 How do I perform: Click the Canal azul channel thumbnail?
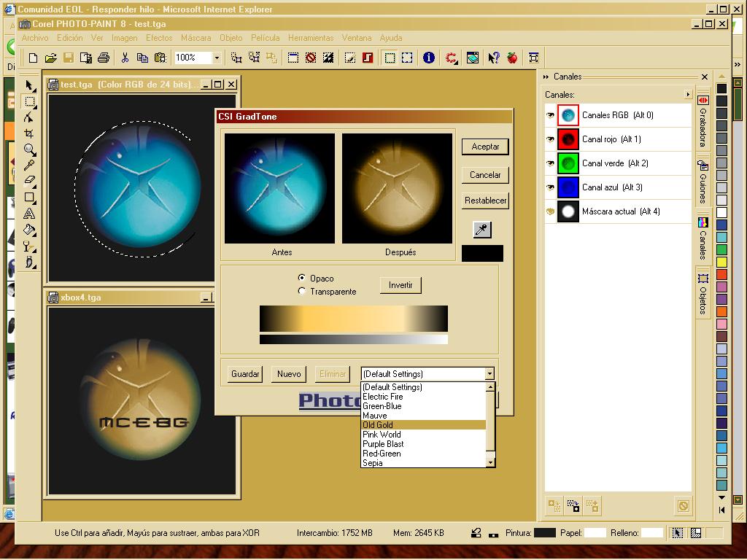click(x=568, y=187)
